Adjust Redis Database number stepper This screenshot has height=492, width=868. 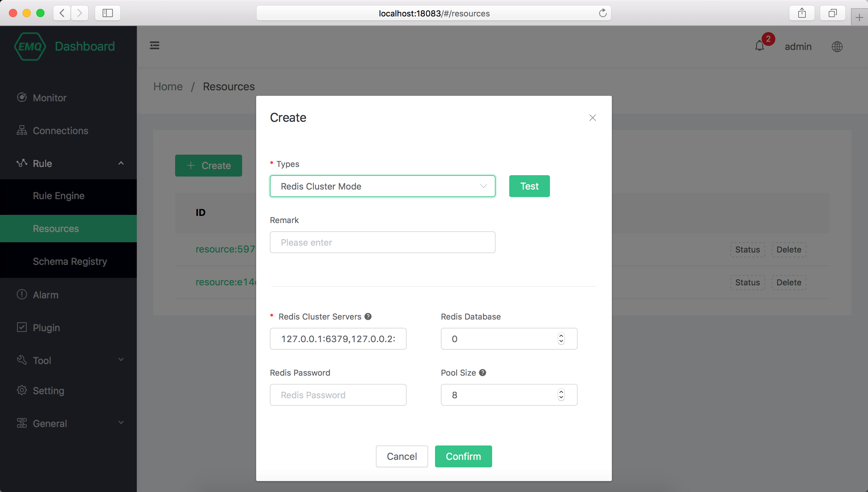click(x=561, y=339)
